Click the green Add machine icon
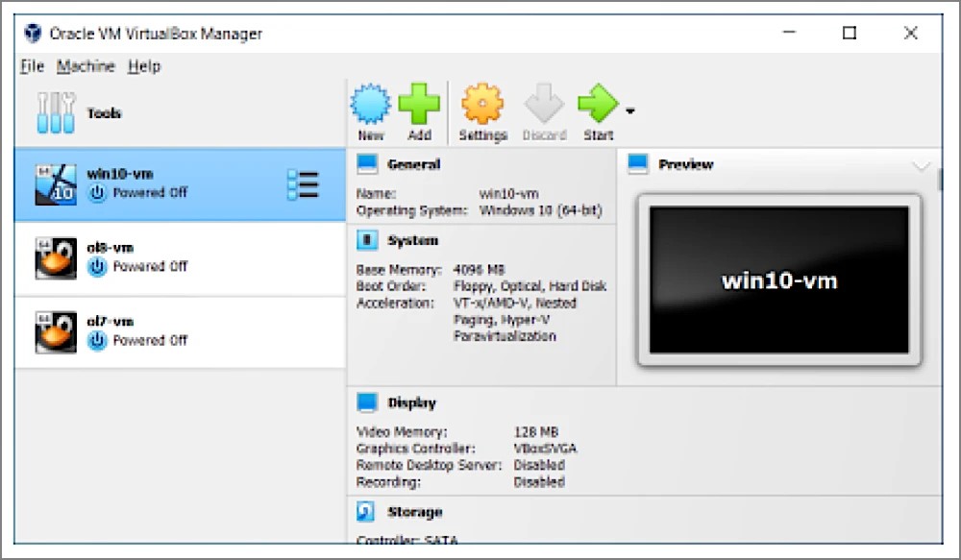961x560 pixels. [x=419, y=104]
